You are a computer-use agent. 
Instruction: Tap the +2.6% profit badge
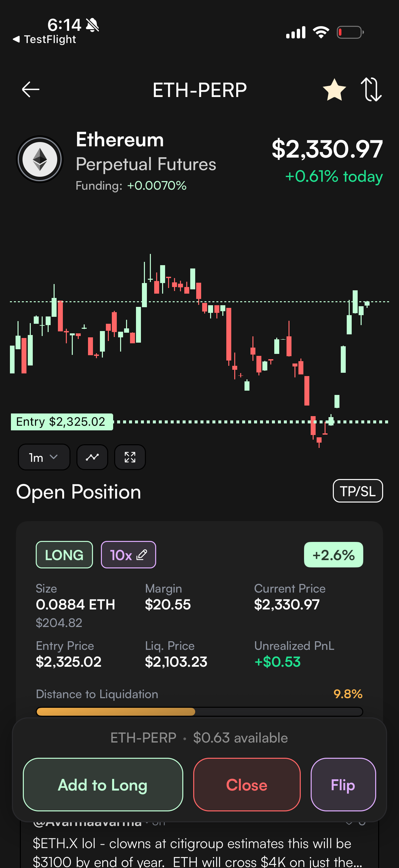tap(333, 555)
